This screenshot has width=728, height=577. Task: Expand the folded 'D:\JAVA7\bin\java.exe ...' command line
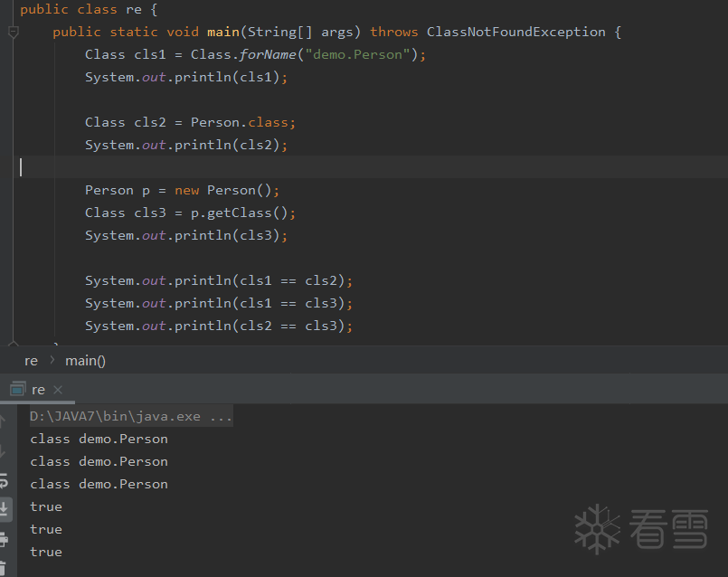pos(131,417)
